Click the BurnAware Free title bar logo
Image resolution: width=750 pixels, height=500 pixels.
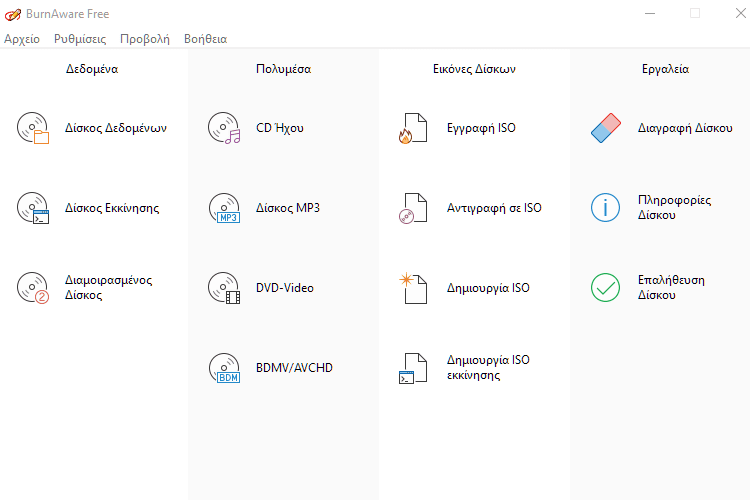(12, 14)
